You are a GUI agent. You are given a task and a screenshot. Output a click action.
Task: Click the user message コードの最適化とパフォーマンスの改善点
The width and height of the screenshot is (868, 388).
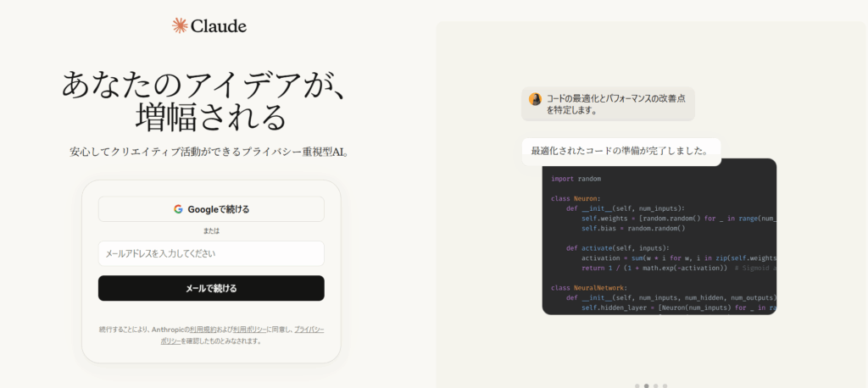tap(615, 104)
